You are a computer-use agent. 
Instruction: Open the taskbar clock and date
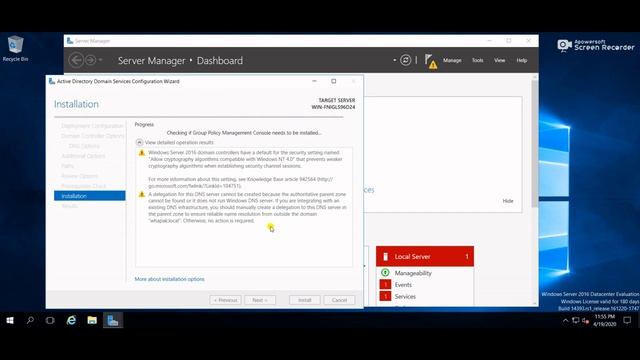click(x=604, y=320)
